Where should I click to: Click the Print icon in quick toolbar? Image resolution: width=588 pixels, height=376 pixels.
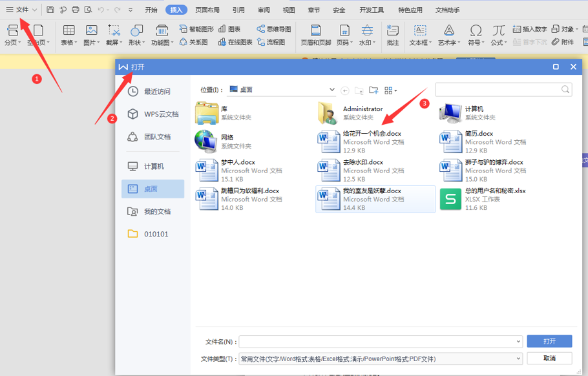click(x=76, y=10)
